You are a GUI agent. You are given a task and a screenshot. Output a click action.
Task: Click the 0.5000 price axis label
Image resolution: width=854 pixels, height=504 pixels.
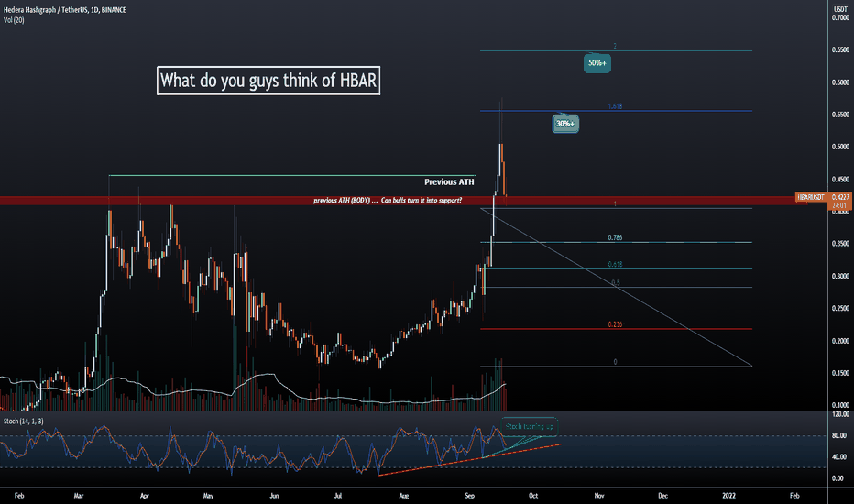click(x=840, y=147)
